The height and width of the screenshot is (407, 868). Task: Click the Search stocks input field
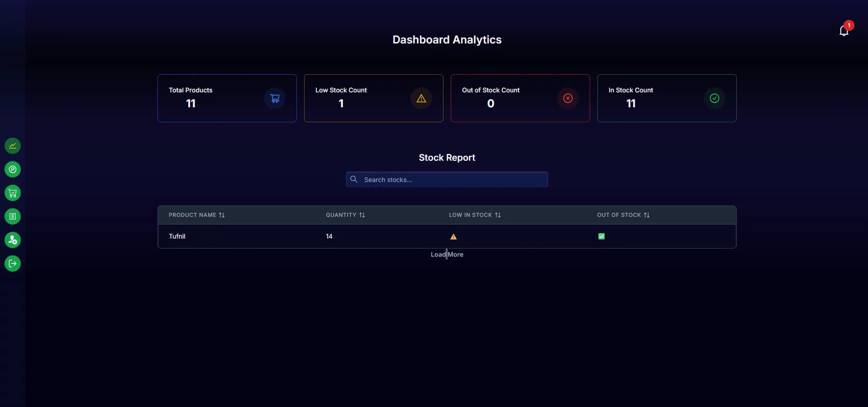447,179
